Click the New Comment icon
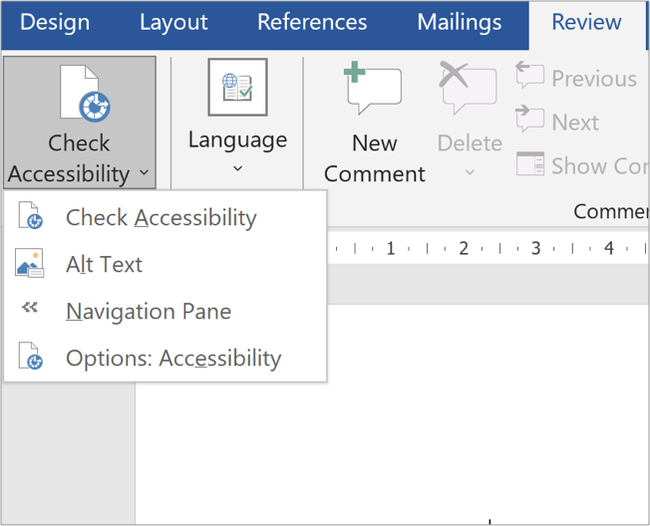Image resolution: width=650 pixels, height=526 pixels. pyautogui.click(x=372, y=87)
